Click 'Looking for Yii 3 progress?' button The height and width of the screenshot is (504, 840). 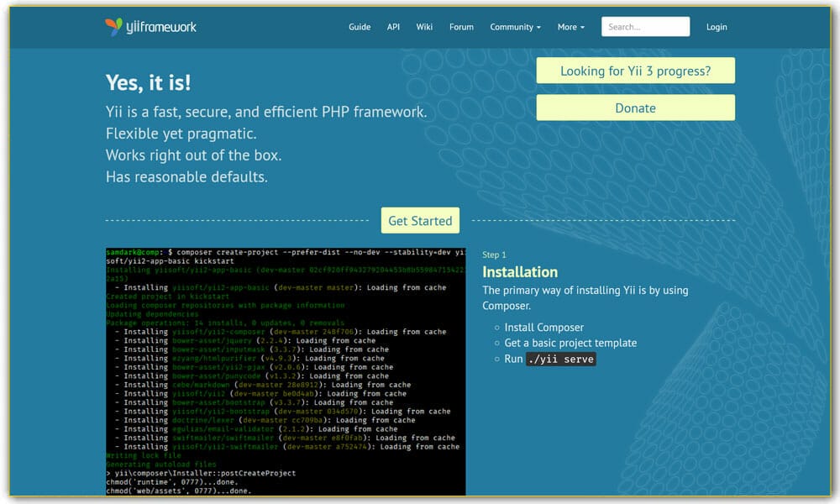[x=635, y=71]
